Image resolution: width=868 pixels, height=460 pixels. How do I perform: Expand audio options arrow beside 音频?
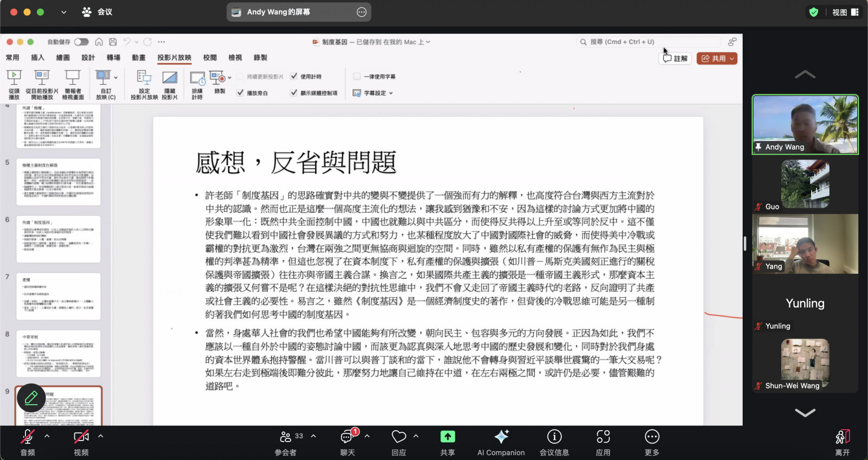pyautogui.click(x=47, y=436)
